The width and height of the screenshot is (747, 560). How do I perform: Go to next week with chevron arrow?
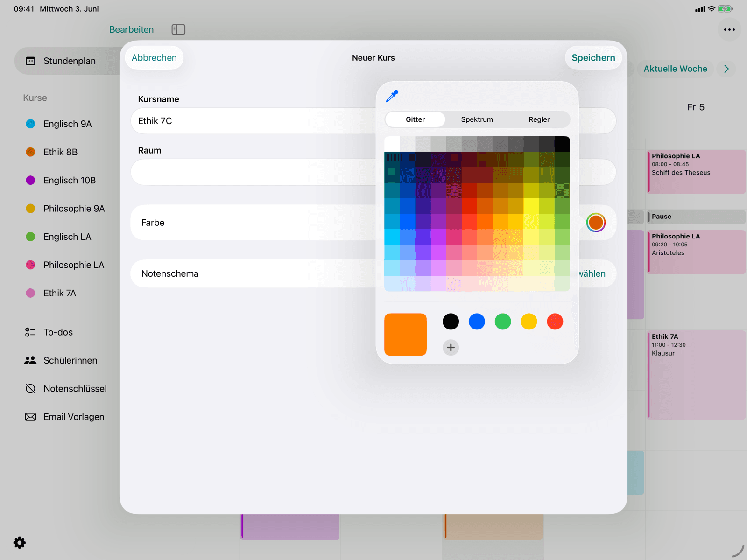coord(726,69)
